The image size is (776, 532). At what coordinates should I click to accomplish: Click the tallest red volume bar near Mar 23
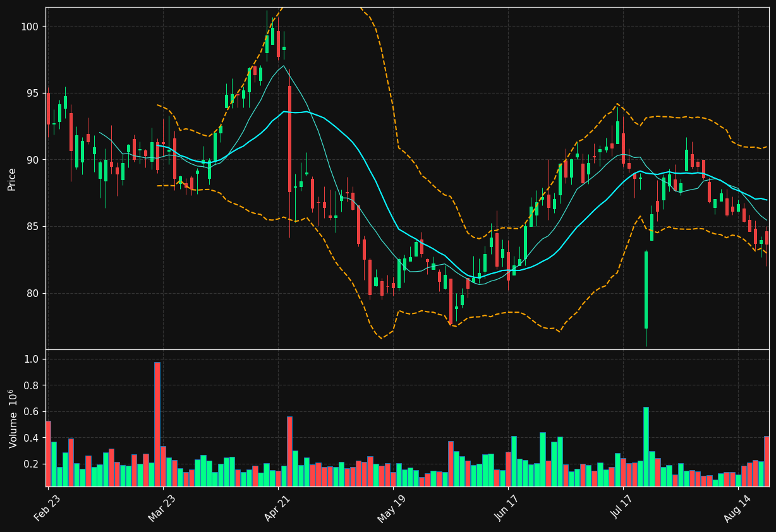[x=157, y=424]
